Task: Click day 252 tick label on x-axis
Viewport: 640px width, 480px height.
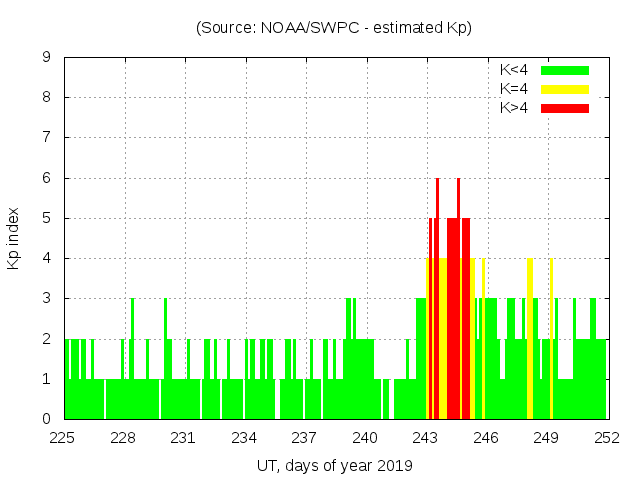Action: pos(606,437)
